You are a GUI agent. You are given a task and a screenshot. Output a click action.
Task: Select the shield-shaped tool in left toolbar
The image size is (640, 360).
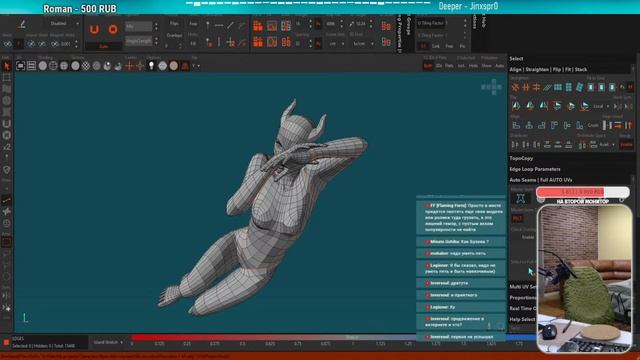coord(6,170)
